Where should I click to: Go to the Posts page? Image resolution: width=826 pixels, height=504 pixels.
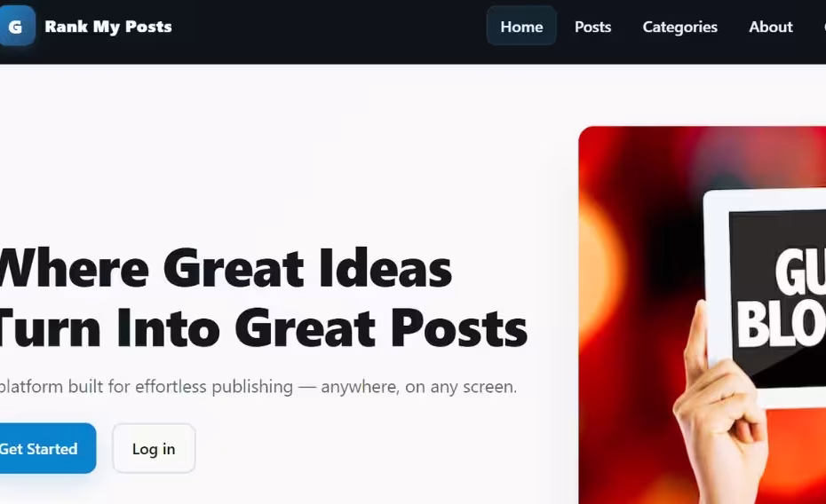pyautogui.click(x=592, y=27)
